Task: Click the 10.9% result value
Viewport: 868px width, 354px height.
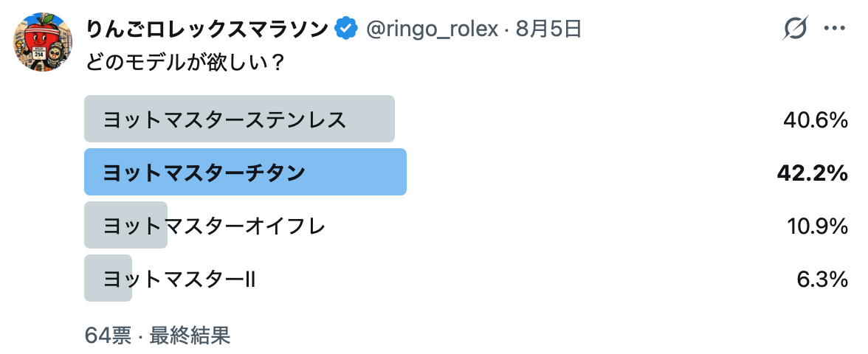Action: pos(818,226)
